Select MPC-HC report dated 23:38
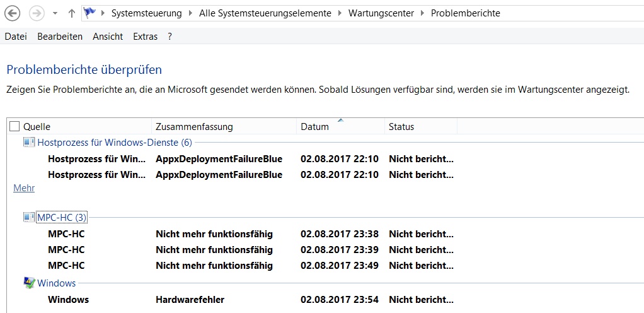Image resolution: width=644 pixels, height=313 pixels. [x=66, y=234]
